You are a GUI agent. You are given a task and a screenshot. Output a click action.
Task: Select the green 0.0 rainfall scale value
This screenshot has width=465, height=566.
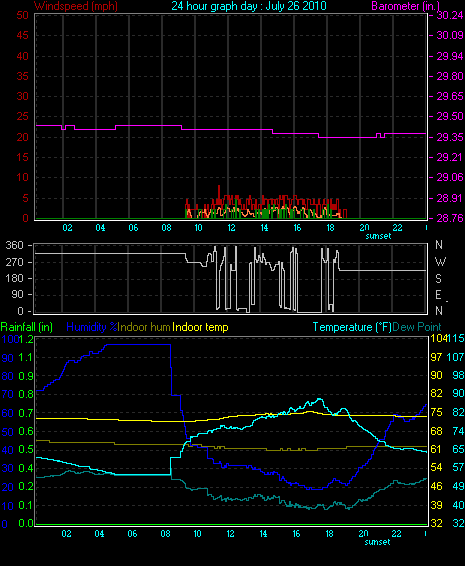[26, 523]
